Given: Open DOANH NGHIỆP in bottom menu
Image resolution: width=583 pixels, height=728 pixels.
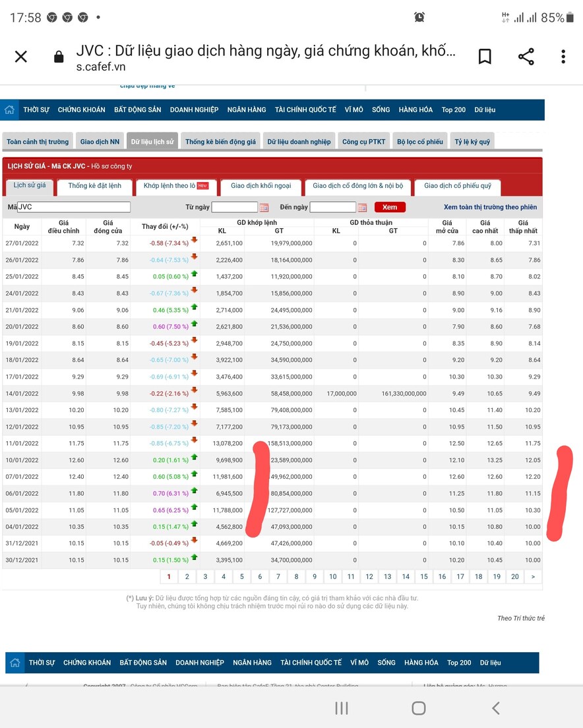Looking at the screenshot, I should (x=200, y=663).
